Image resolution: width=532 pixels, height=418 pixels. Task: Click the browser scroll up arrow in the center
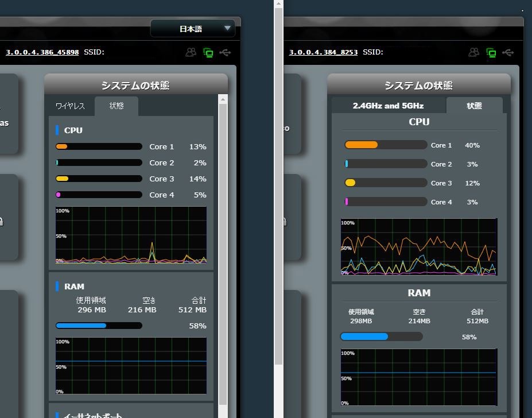click(x=278, y=4)
